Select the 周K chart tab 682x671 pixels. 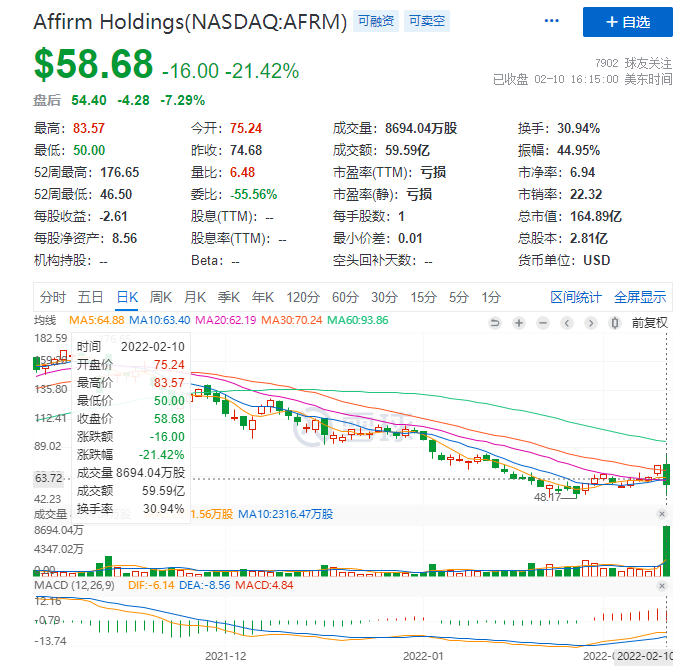click(160, 297)
